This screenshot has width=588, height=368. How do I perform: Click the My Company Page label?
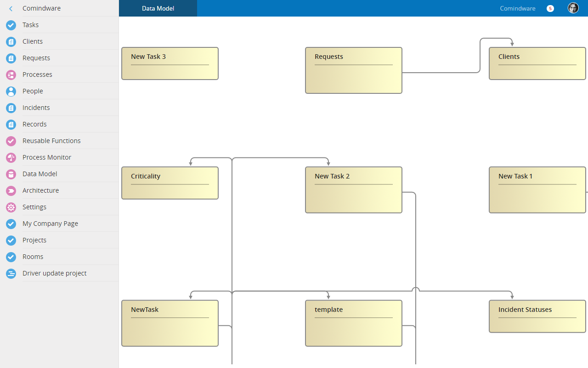coord(50,224)
